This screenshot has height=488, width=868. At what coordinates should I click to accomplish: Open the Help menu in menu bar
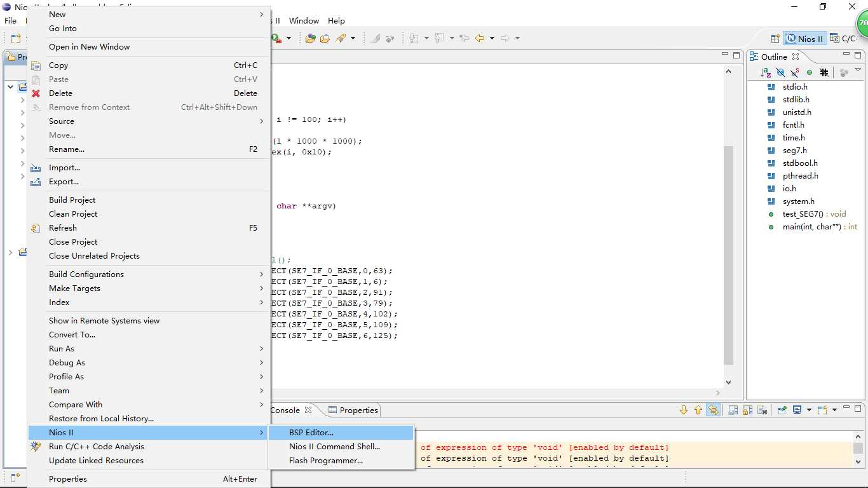[336, 20]
